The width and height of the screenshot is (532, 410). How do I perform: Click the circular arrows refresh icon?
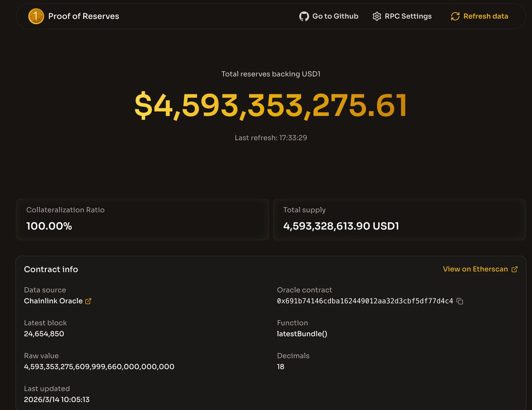point(455,16)
